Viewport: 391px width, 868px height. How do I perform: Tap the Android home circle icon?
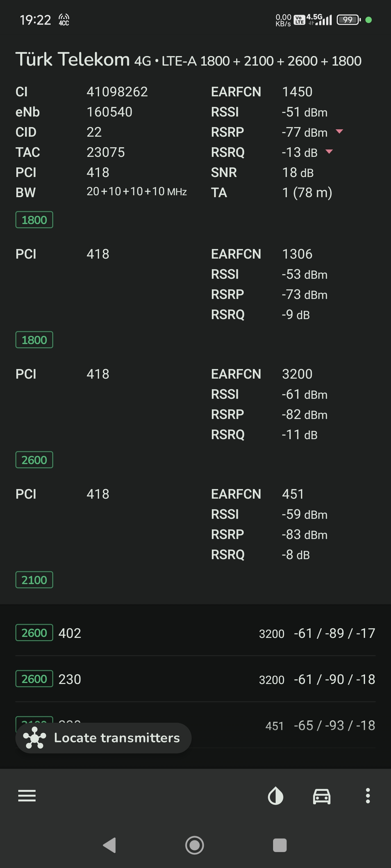pyautogui.click(x=195, y=845)
